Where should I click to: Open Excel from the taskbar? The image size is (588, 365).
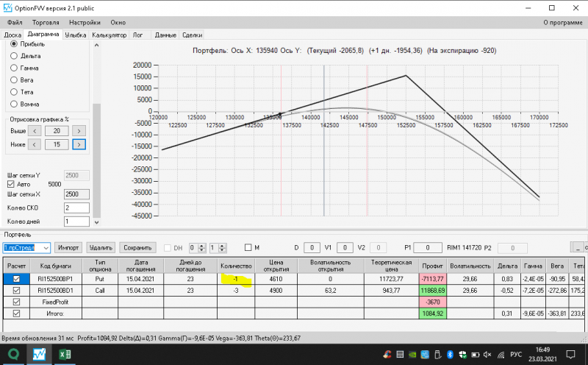(x=65, y=354)
